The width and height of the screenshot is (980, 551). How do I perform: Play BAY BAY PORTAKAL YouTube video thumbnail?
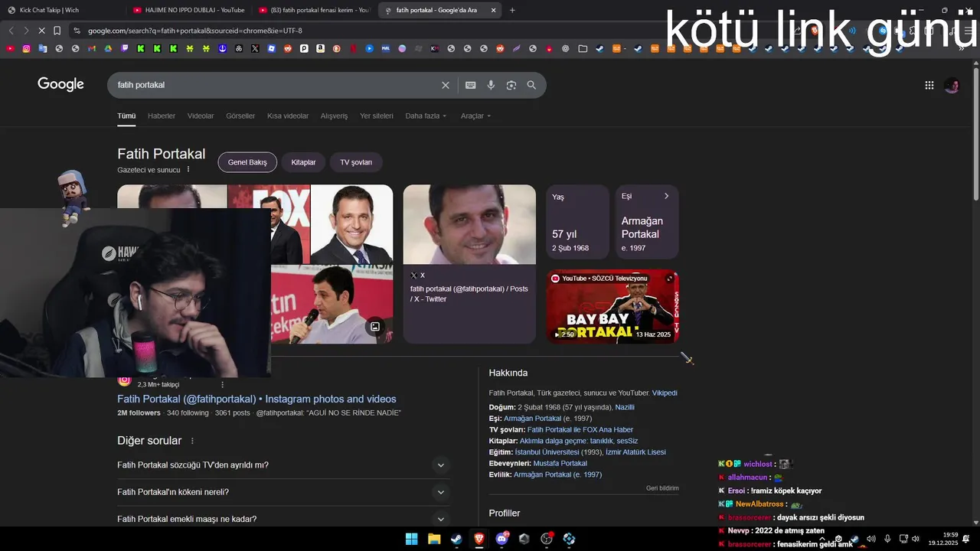[x=612, y=306]
